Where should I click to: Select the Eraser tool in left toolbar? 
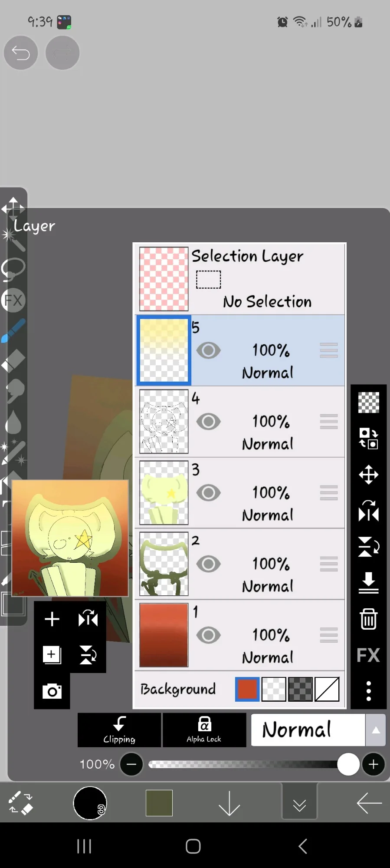(x=13, y=361)
